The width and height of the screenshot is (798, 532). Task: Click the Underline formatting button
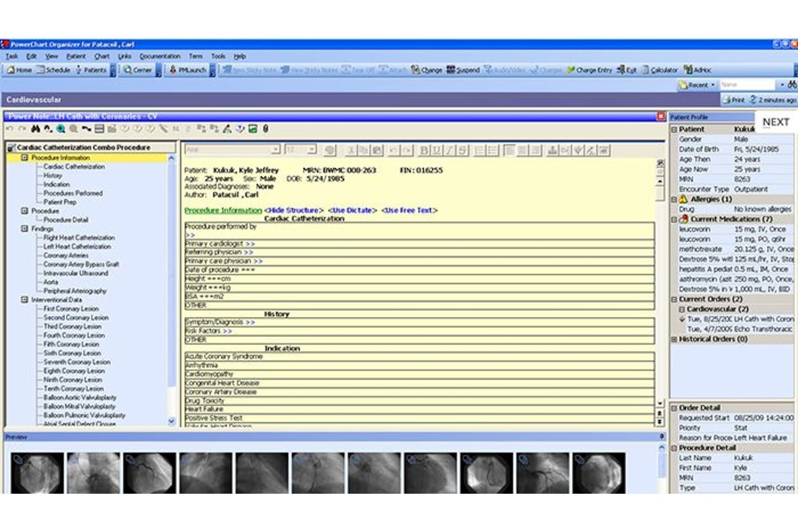(x=436, y=150)
